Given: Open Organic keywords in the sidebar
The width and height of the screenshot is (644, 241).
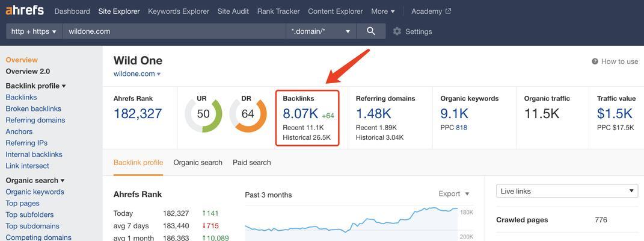Looking at the screenshot, I should [x=35, y=192].
